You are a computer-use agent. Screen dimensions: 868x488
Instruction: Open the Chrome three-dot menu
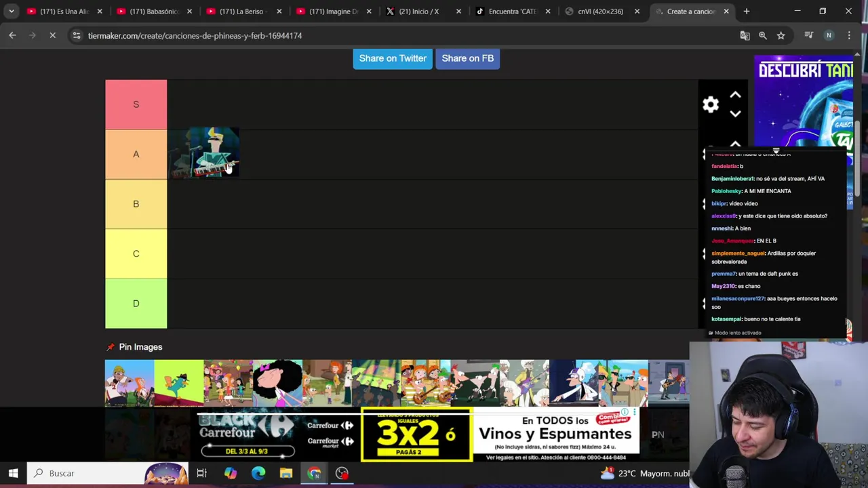(849, 35)
